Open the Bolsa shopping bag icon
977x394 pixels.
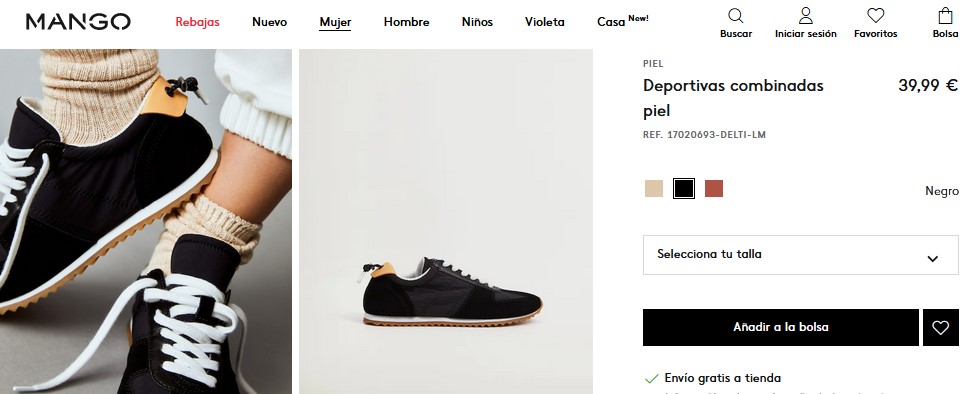point(945,16)
